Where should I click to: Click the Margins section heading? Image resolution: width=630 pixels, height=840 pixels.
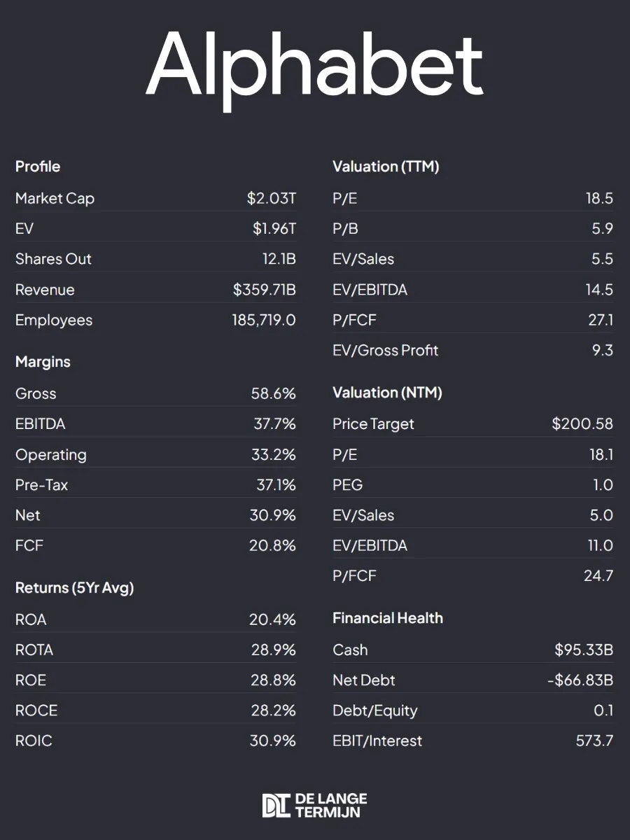[43, 362]
